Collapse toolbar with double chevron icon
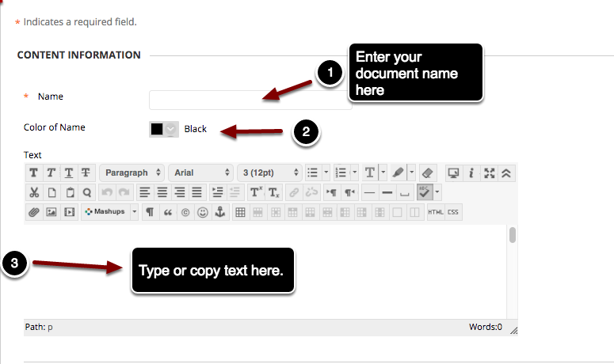The height and width of the screenshot is (364, 614). (x=506, y=173)
